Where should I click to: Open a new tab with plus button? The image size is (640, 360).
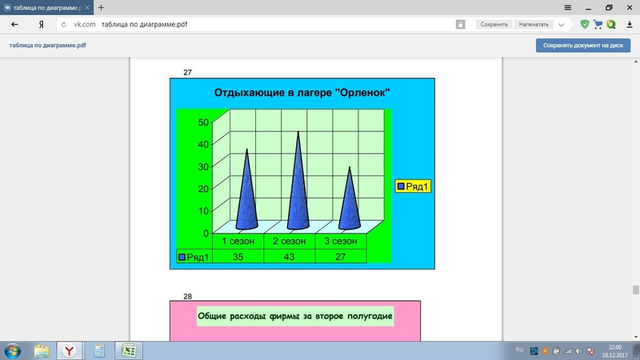point(101,7)
